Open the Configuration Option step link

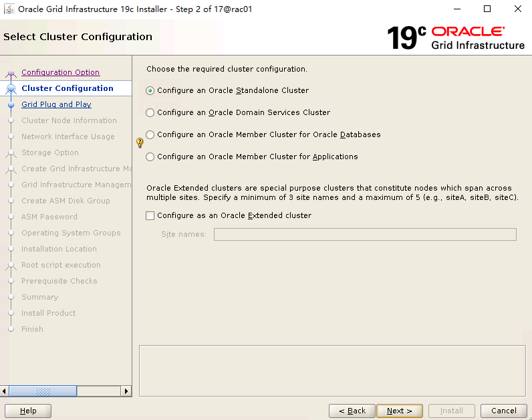point(60,72)
